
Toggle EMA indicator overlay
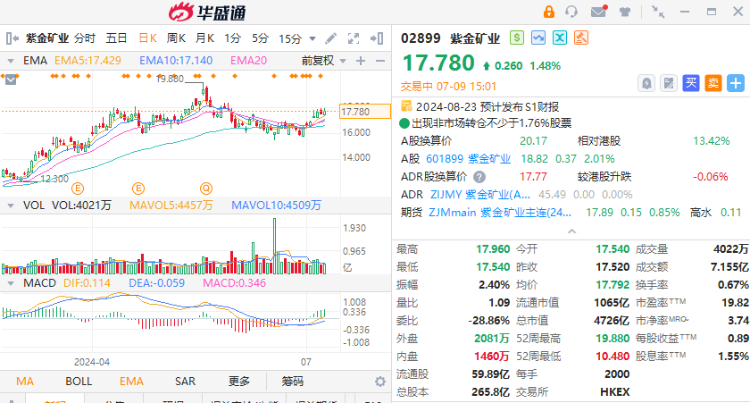click(132, 381)
